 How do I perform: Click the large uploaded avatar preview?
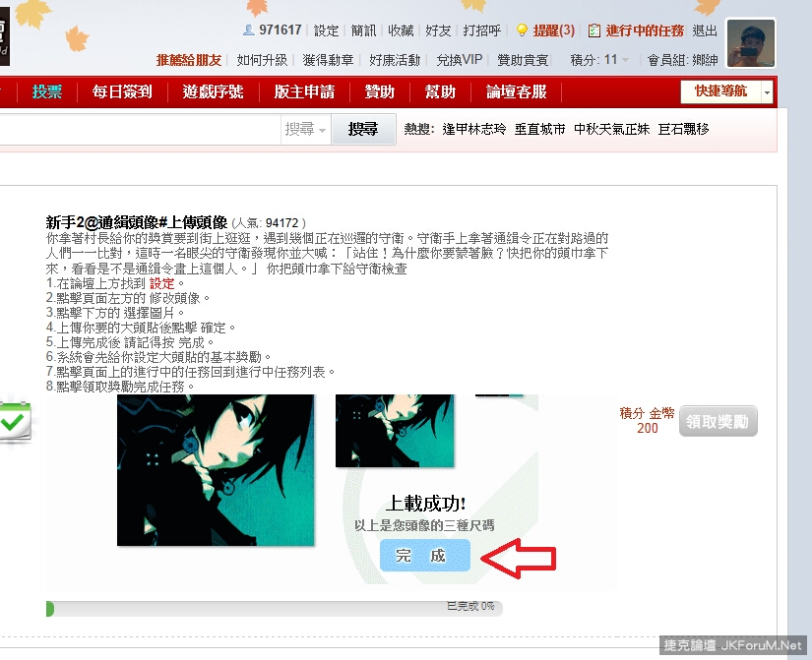point(216,470)
